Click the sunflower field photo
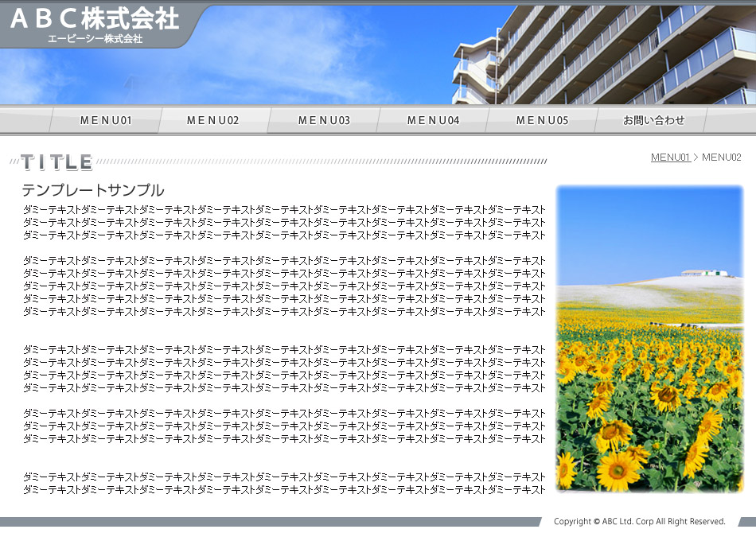Image resolution: width=756 pixels, height=533 pixels. point(649,339)
